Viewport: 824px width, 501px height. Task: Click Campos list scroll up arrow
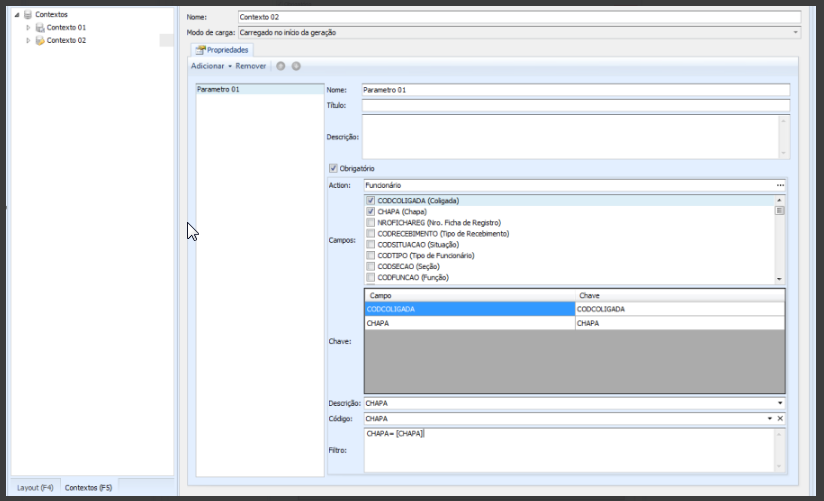(779, 200)
